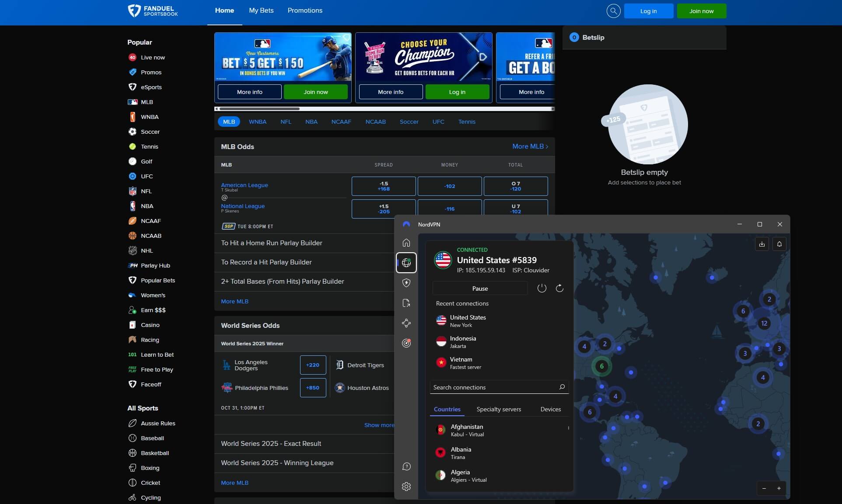This screenshot has height=504, width=842.
Task: Select American League moneyline -102
Action: click(x=450, y=186)
